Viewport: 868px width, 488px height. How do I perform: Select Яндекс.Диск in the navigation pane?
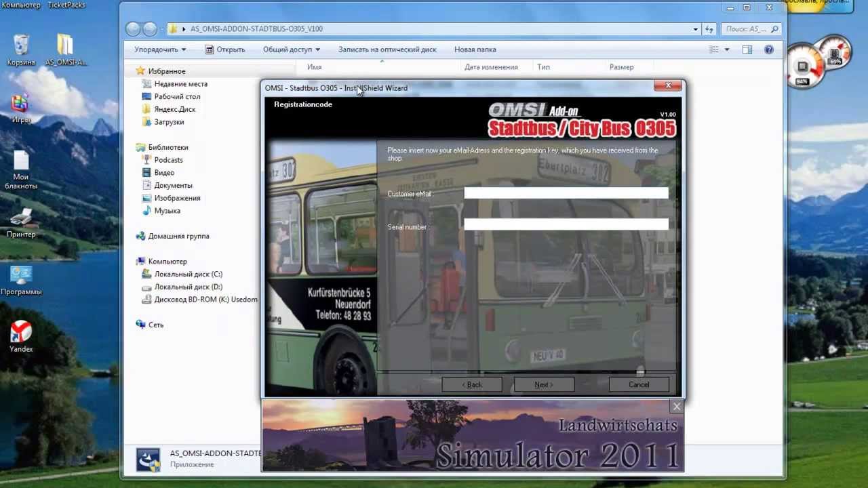(x=169, y=109)
